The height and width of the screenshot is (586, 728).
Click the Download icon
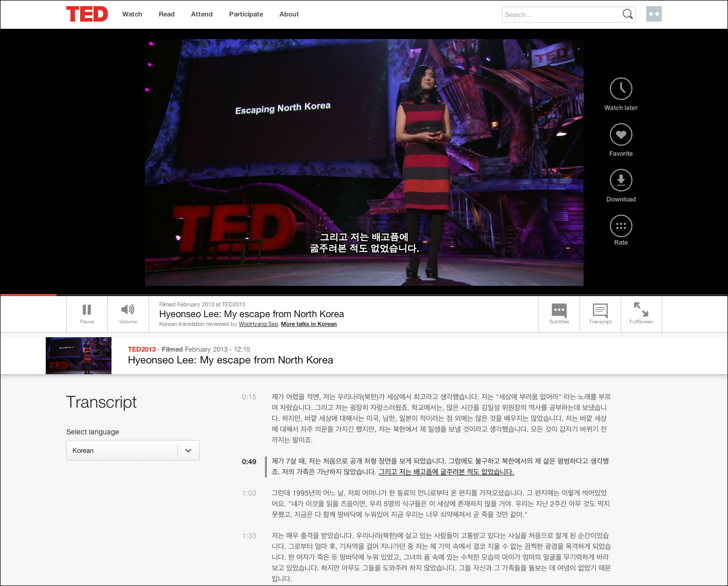[621, 180]
